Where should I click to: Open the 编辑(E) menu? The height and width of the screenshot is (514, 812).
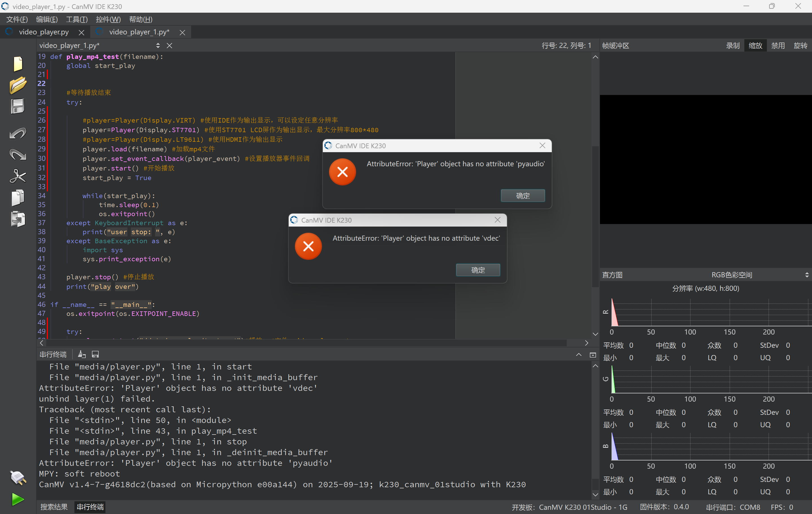click(47, 19)
